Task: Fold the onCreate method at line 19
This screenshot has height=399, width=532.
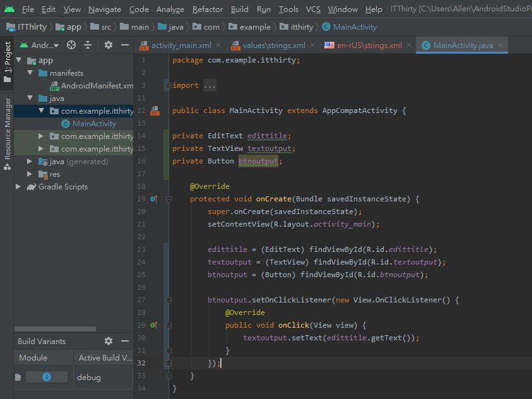Action: (168, 199)
